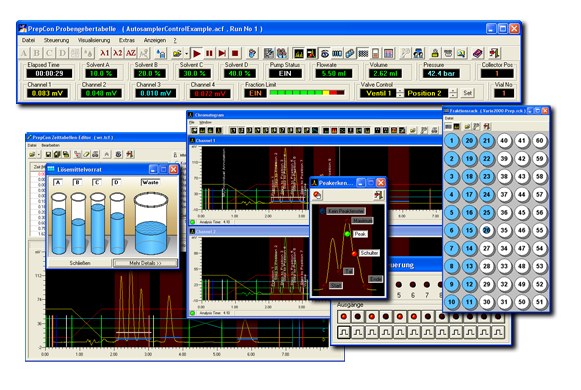The height and width of the screenshot is (390, 581).
Task: Click the solvent A cylinder in Lösemittelvorrat
Action: [x=59, y=223]
